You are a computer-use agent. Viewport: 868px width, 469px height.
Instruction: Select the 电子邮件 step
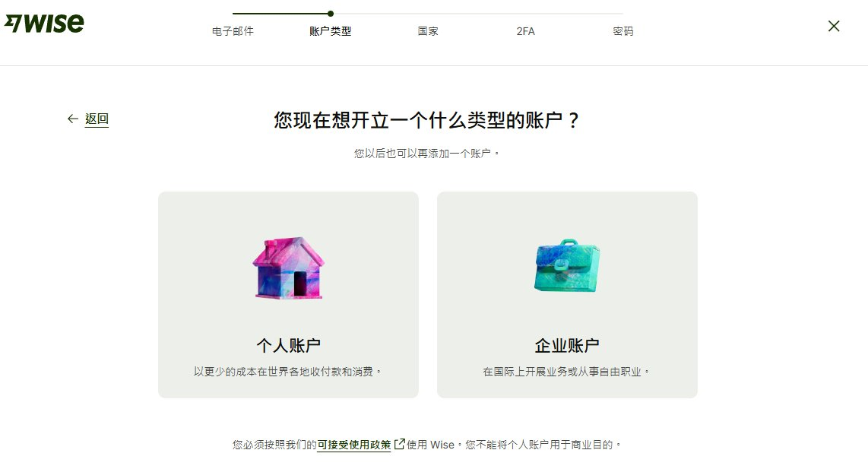click(233, 31)
